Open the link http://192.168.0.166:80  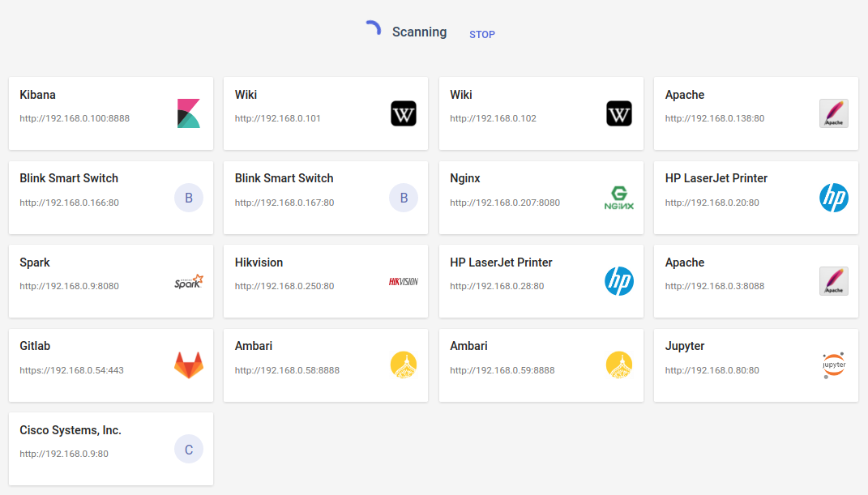pyautogui.click(x=69, y=203)
